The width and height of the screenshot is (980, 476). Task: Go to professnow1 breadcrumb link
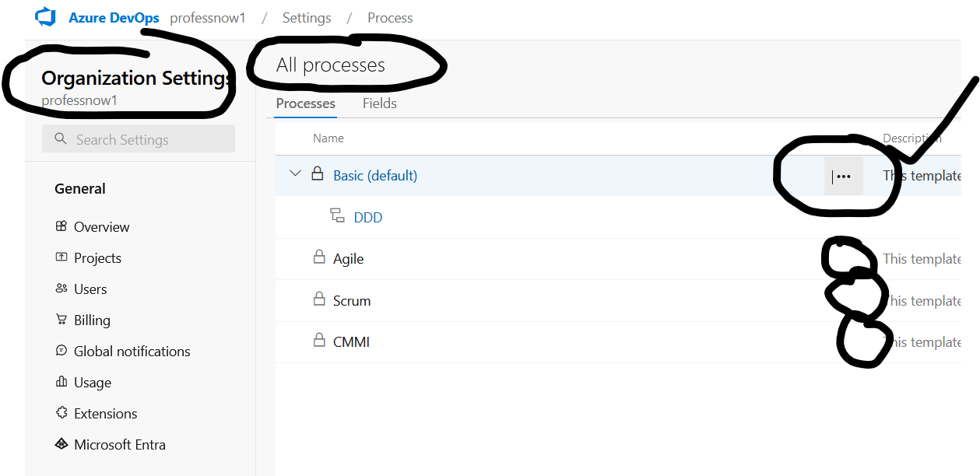pyautogui.click(x=208, y=18)
